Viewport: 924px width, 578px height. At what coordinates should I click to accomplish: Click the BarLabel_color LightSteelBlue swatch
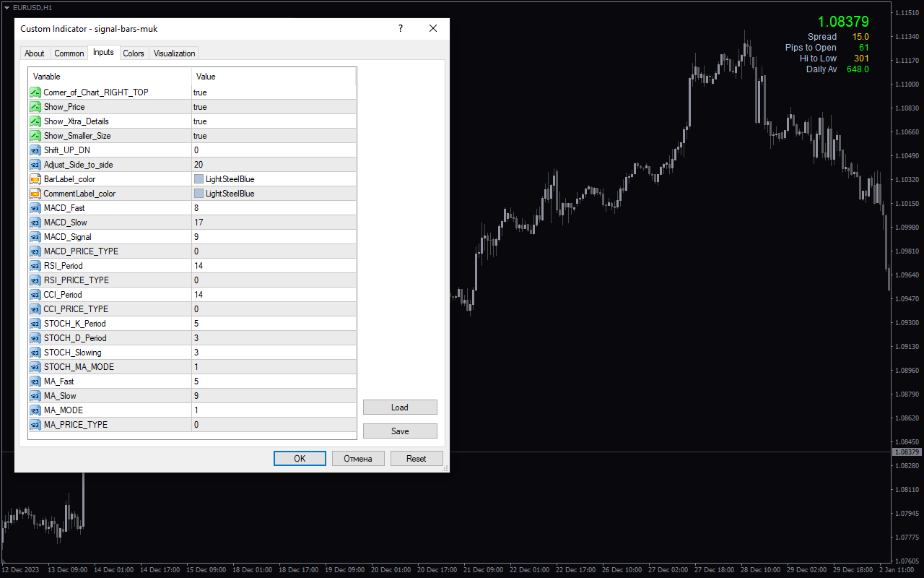tap(199, 179)
